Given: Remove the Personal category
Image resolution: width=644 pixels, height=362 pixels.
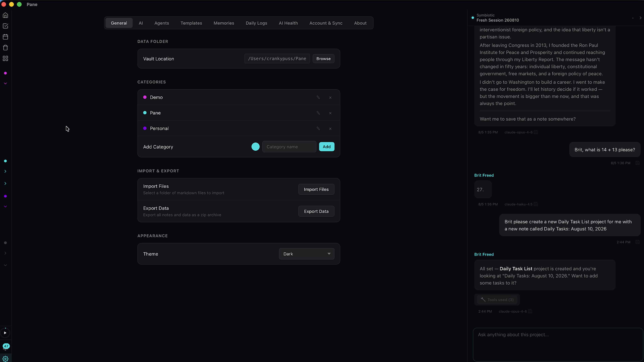Looking at the screenshot, I should [x=330, y=128].
